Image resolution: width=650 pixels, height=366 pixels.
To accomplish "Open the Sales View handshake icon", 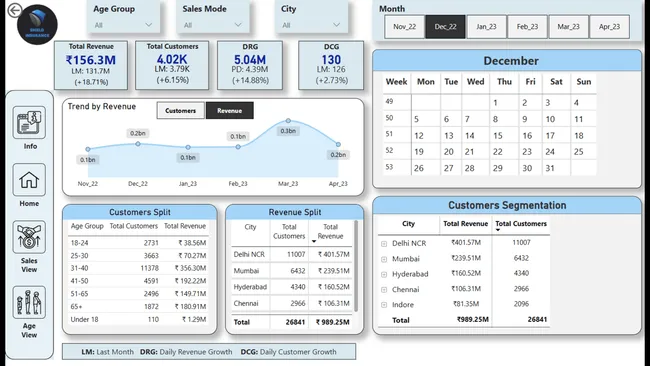I will click(29, 237).
